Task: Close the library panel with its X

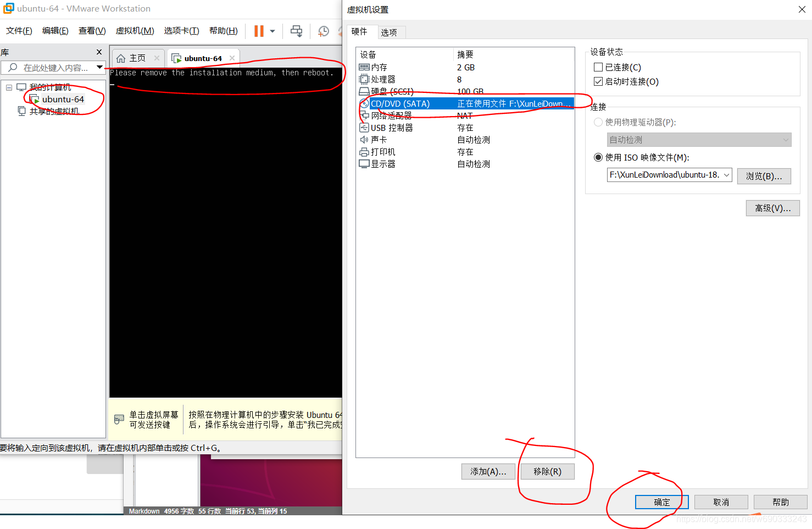Action: point(99,52)
